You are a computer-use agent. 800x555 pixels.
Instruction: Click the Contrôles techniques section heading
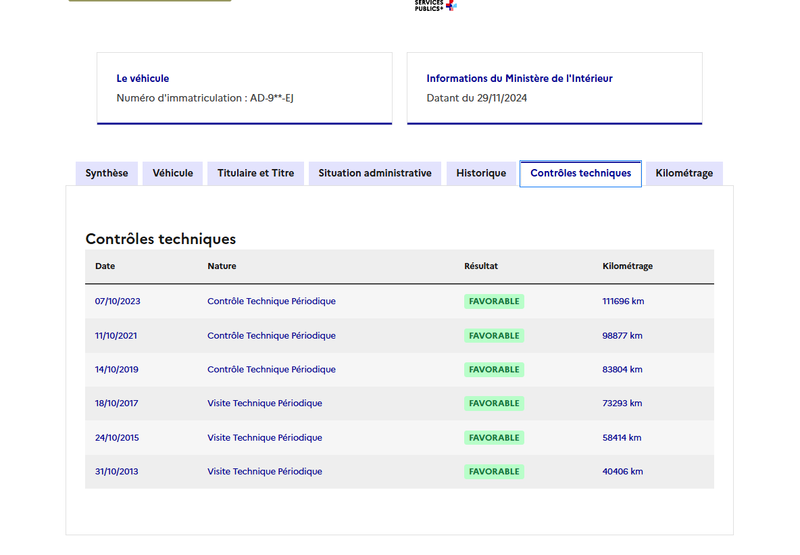(x=161, y=239)
